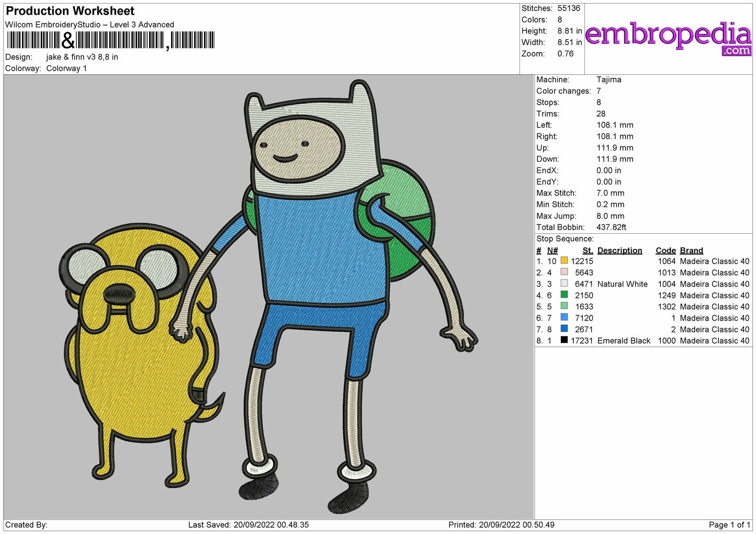Click the St. column header
Screen dimensions: 756x534
(x=588, y=251)
